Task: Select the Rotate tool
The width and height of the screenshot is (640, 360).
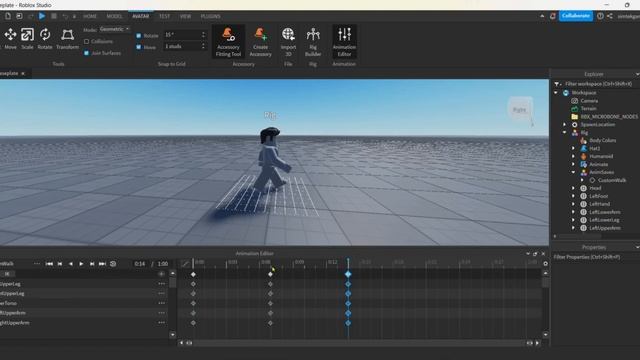Action: [45, 39]
